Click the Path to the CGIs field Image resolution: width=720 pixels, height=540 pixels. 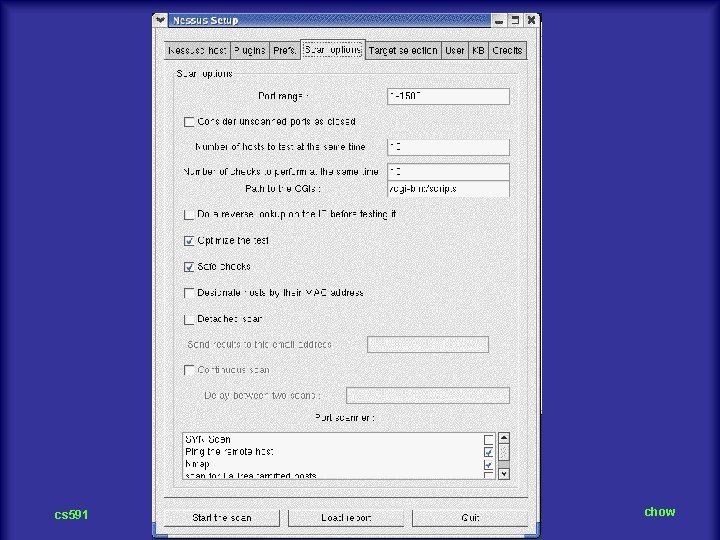[448, 189]
